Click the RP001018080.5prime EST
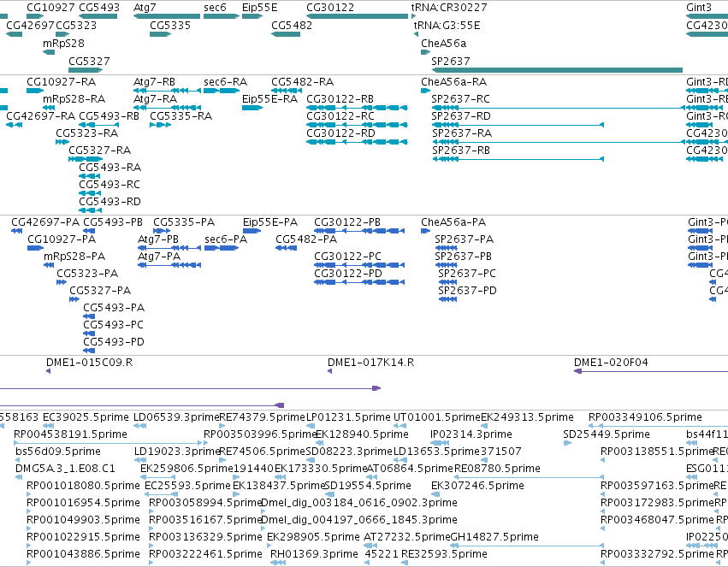The width and height of the screenshot is (728, 567). tap(29, 494)
